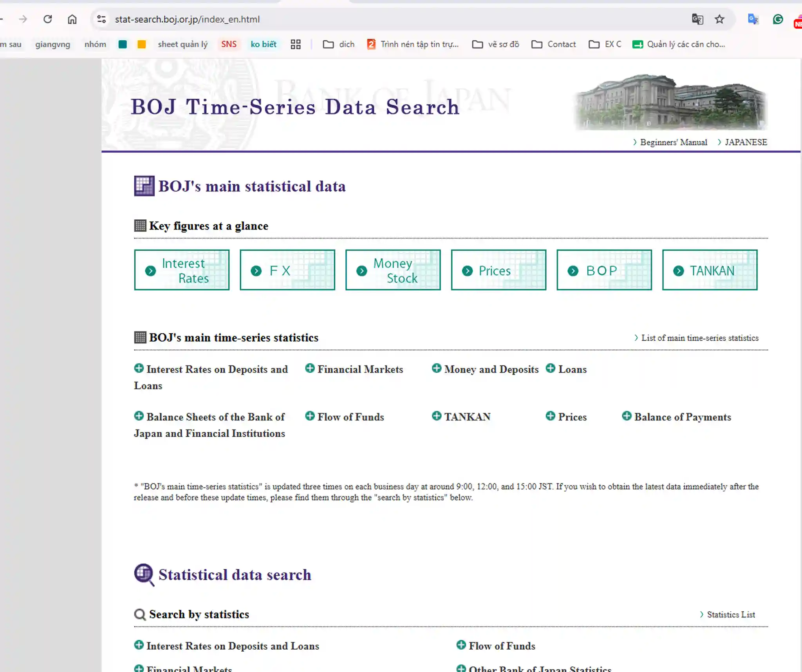Open the site information icon beside URL
This screenshot has height=672, width=802.
[101, 19]
